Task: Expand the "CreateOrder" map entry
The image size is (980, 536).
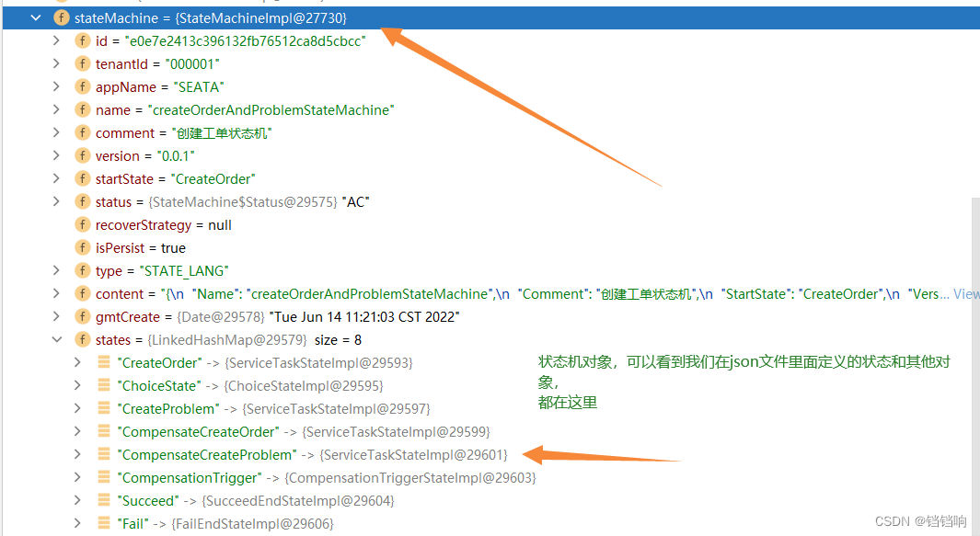Action: click(x=77, y=362)
